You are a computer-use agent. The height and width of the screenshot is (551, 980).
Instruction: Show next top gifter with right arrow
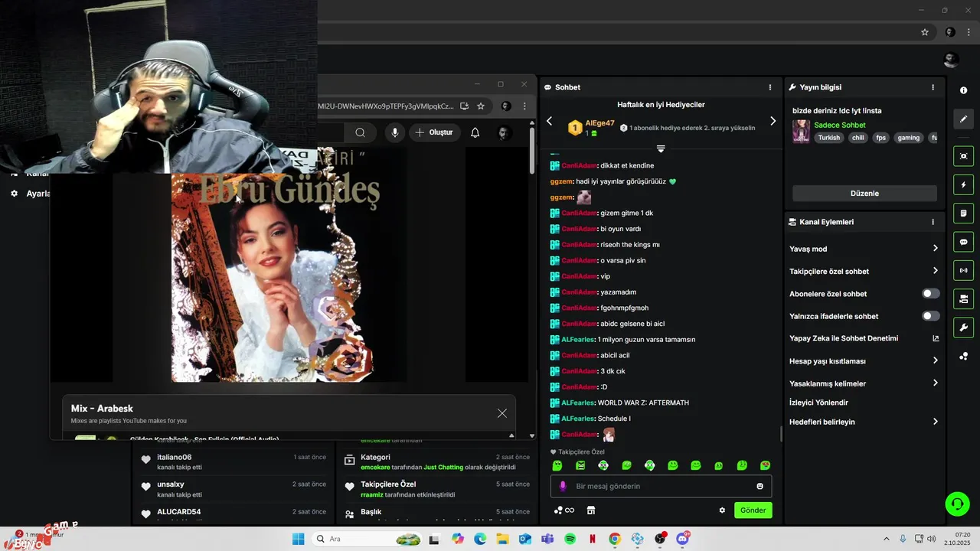pos(773,121)
